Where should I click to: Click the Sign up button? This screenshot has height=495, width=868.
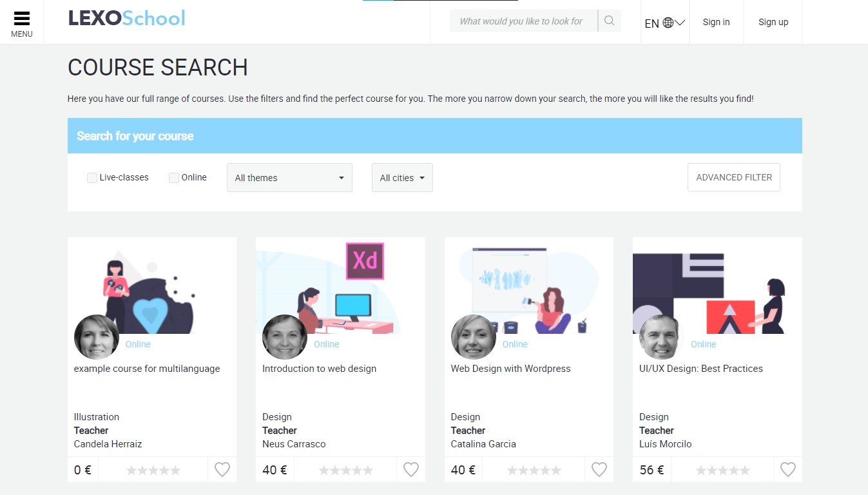[773, 21]
